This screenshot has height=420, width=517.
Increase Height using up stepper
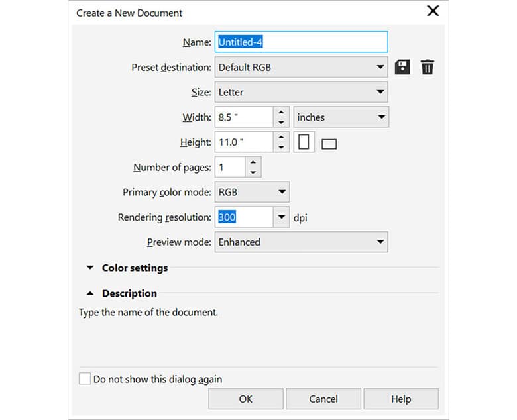coord(282,137)
